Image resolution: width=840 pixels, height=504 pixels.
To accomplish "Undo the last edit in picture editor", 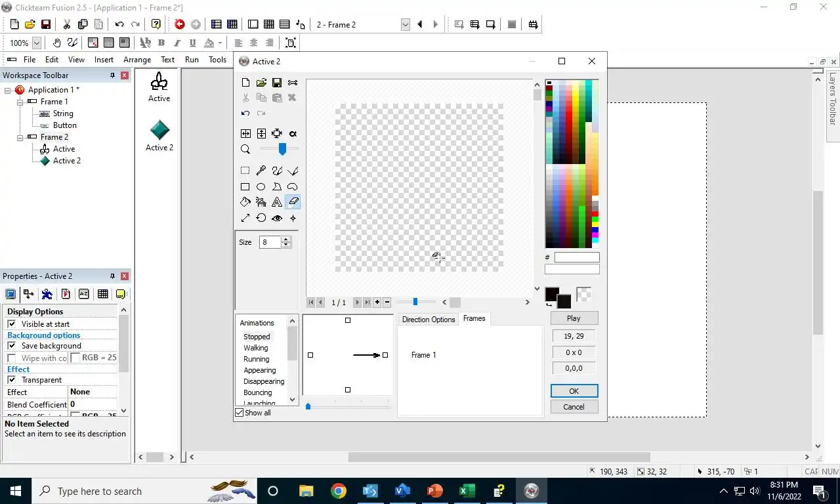I will 245,113.
